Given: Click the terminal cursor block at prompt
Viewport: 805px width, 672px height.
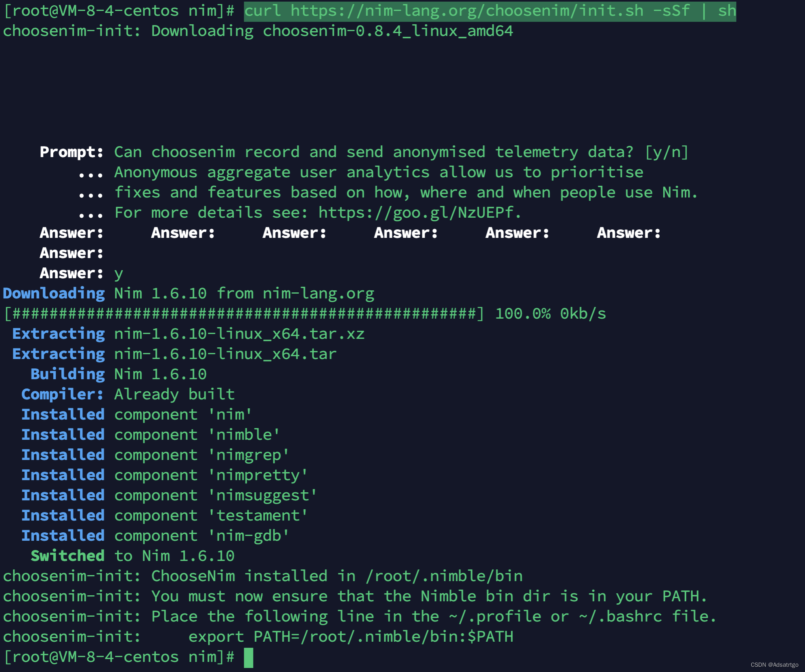Looking at the screenshot, I should coord(248,657).
